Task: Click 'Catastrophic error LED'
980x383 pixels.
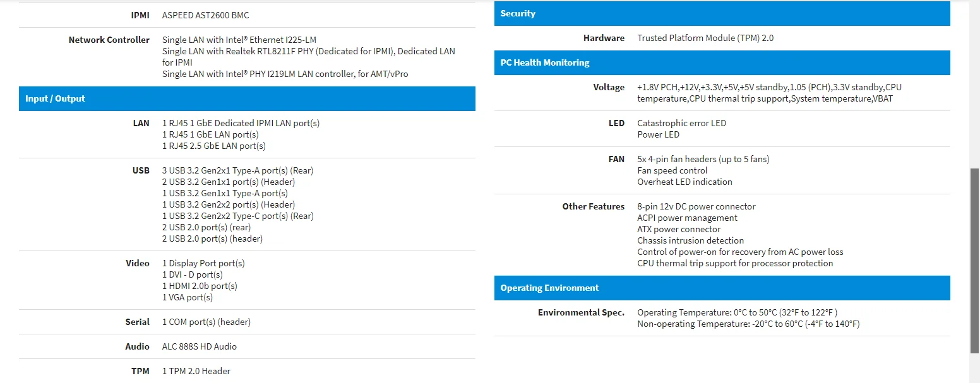Action: [x=682, y=123]
